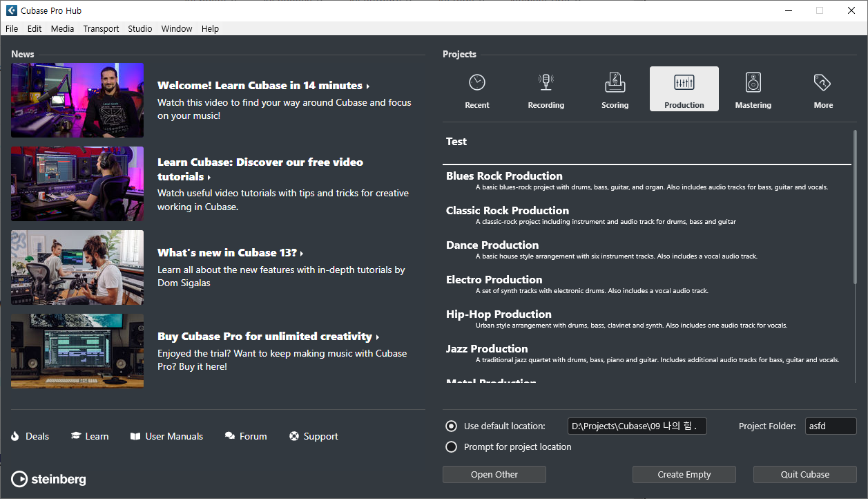The width and height of the screenshot is (868, 499).
Task: Open Welcome! Learn Cubase in 14 minutes
Action: pos(263,86)
